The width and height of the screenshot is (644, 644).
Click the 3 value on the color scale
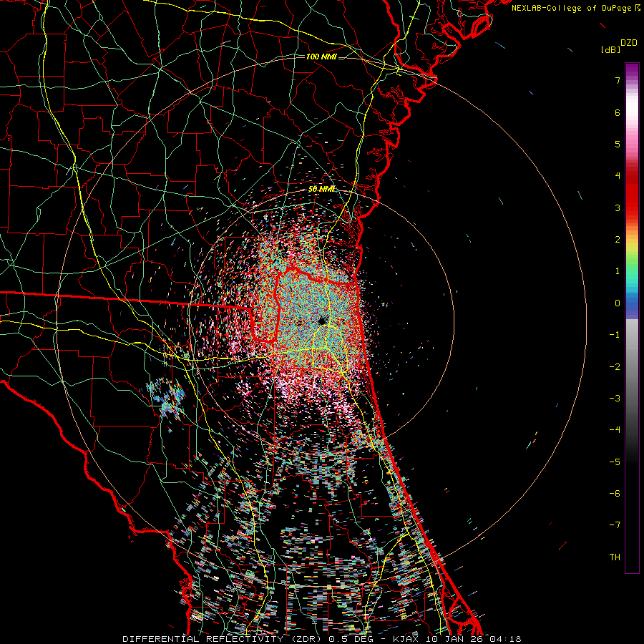[618, 208]
